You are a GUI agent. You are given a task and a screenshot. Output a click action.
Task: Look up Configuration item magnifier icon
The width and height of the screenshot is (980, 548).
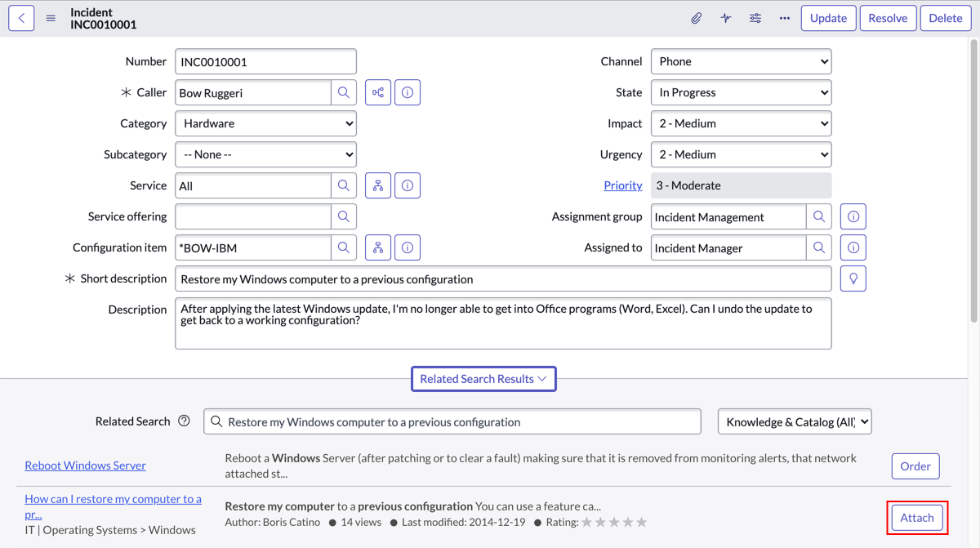(x=344, y=247)
